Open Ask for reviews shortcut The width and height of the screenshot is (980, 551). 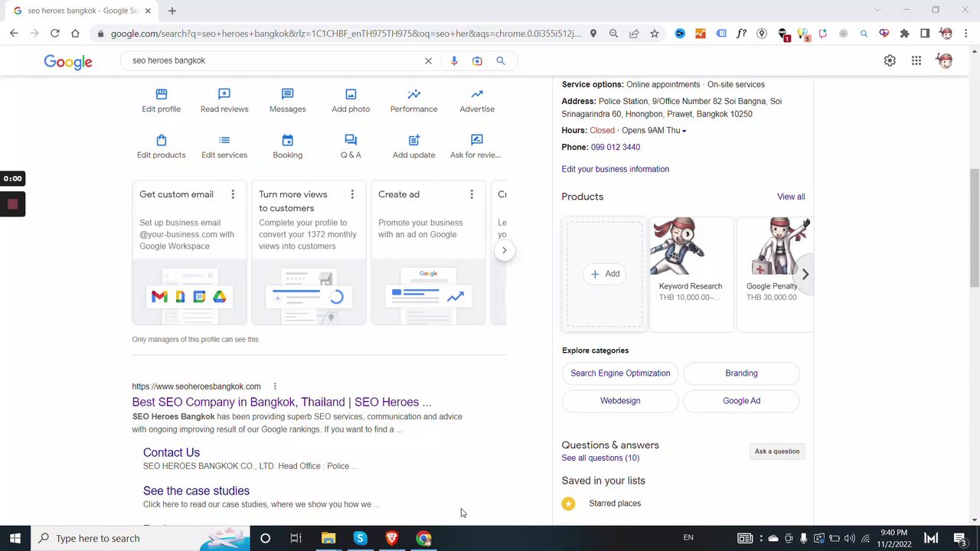click(475, 146)
